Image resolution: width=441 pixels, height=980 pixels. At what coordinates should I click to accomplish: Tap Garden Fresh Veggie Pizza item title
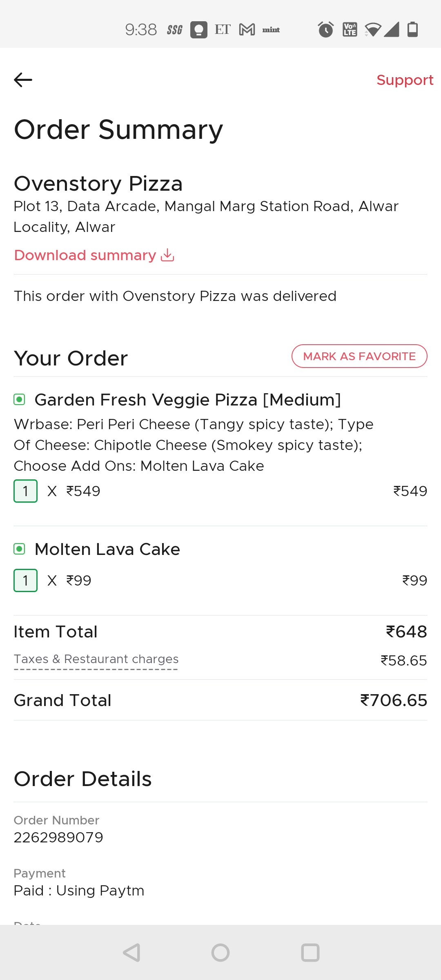[x=187, y=400]
